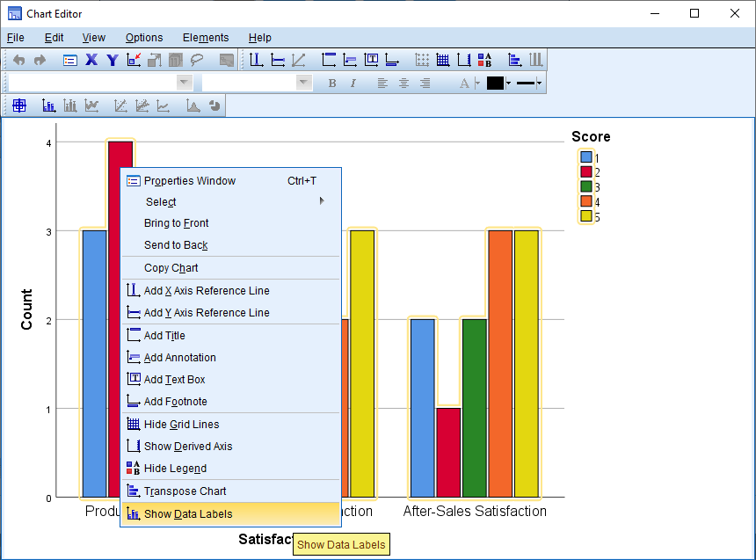Screen dimensions: 756x560
Task: Click the black fill color swatch
Action: point(495,83)
